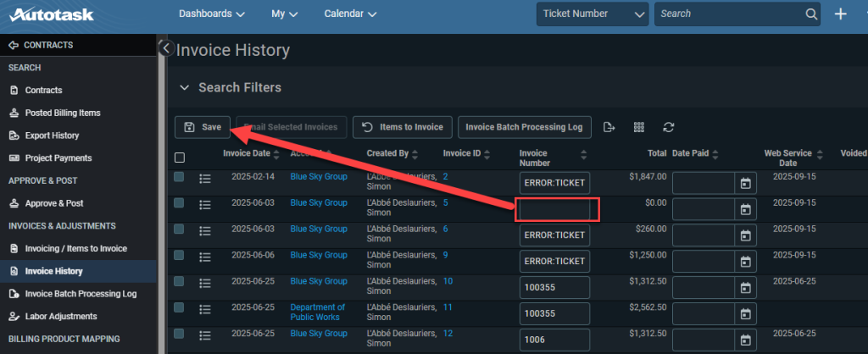Image resolution: width=868 pixels, height=354 pixels.
Task: Click the search magnifier icon
Action: (x=811, y=14)
